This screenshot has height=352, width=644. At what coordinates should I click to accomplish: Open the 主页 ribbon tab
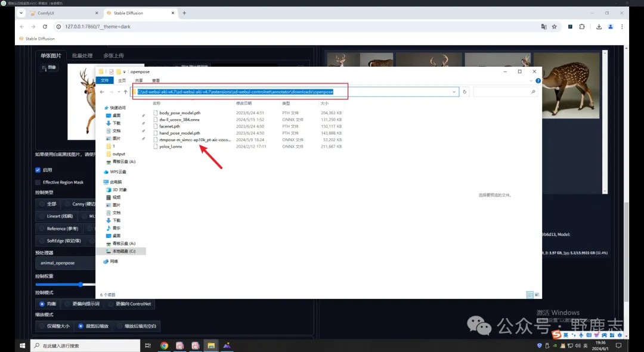click(x=122, y=80)
